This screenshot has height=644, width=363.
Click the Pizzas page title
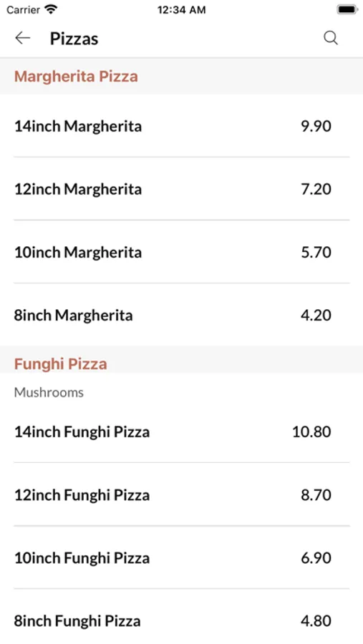[74, 39]
